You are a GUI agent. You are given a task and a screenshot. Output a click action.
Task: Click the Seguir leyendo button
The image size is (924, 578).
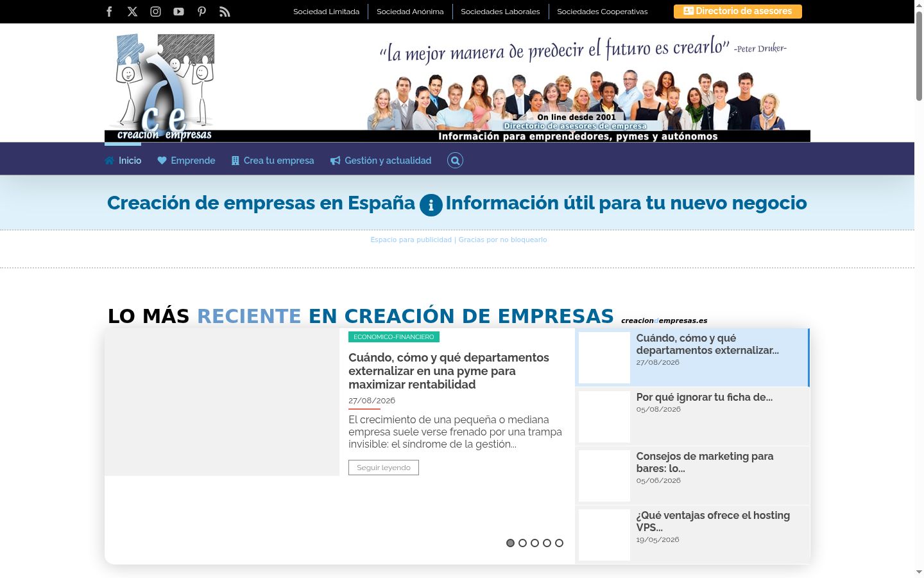click(x=384, y=468)
